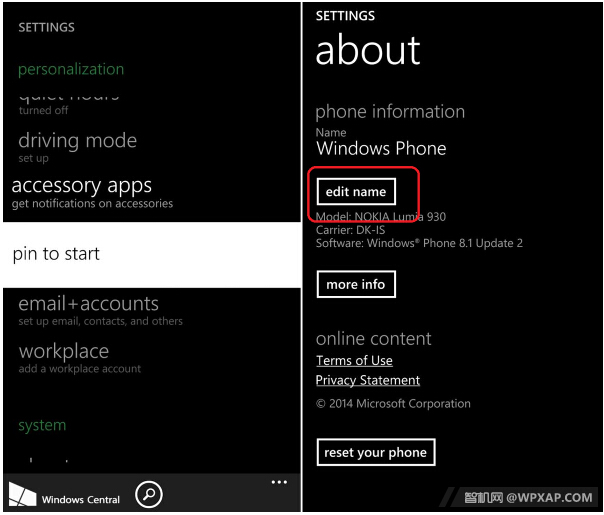Click the SETTINGS header on left screen
Viewport: 604px width, 515px height.
(46, 27)
